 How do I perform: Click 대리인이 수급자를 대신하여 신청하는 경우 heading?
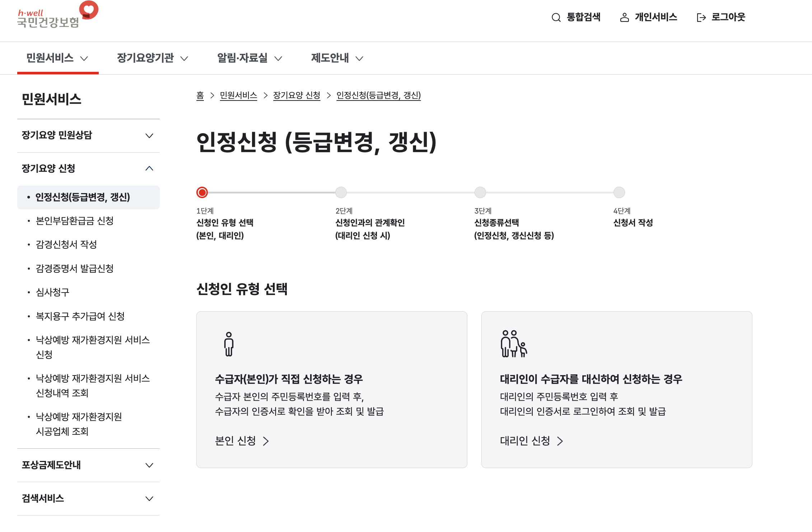pos(591,379)
